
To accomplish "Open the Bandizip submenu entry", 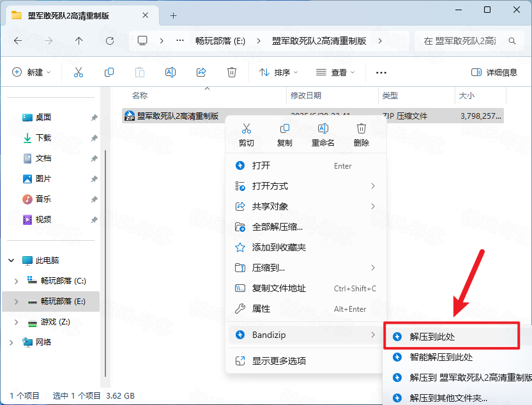I will (306, 335).
